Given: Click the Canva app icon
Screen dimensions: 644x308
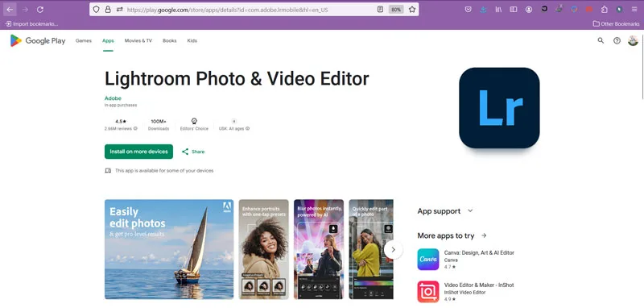Looking at the screenshot, I should tap(428, 260).
